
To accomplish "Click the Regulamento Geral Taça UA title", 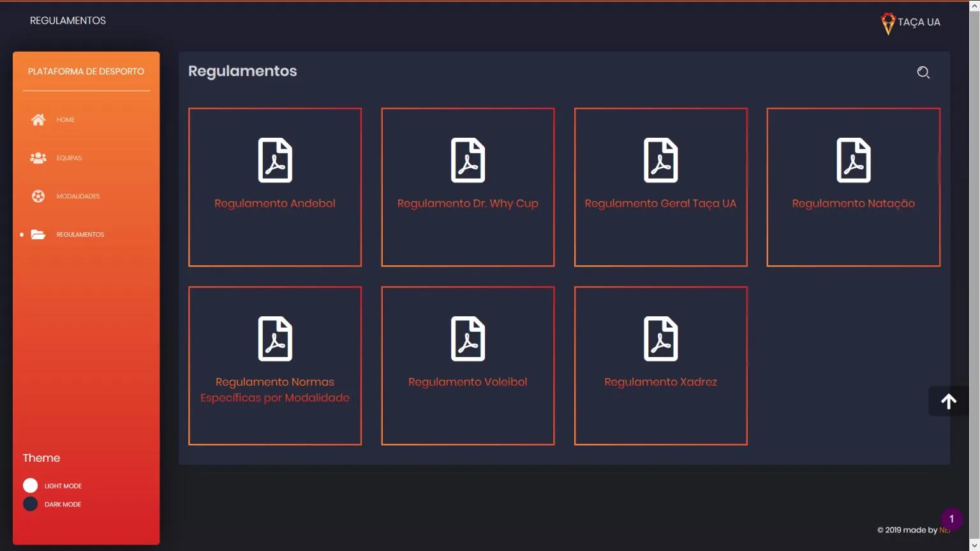I will pyautogui.click(x=660, y=203).
